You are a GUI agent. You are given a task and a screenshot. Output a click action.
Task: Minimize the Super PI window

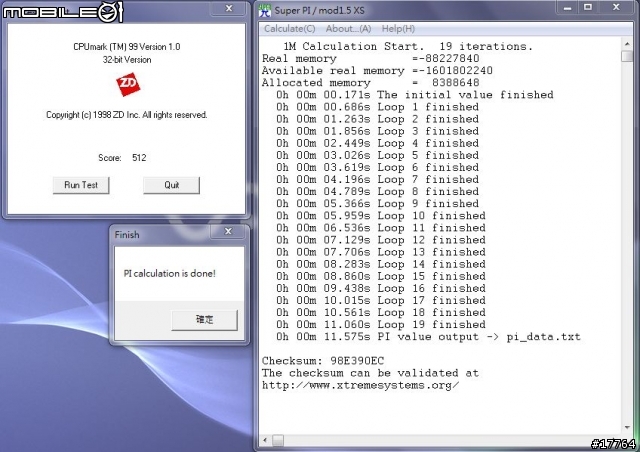[x=567, y=7]
